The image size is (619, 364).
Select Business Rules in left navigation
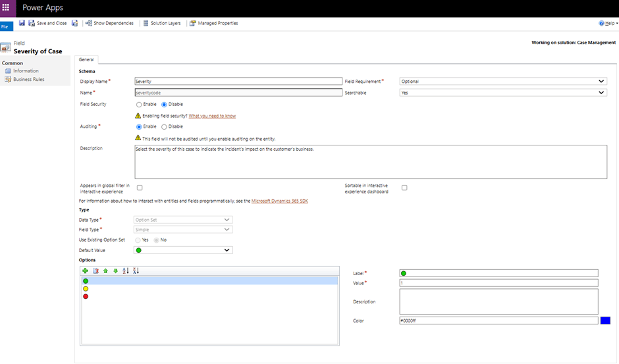pyautogui.click(x=28, y=79)
